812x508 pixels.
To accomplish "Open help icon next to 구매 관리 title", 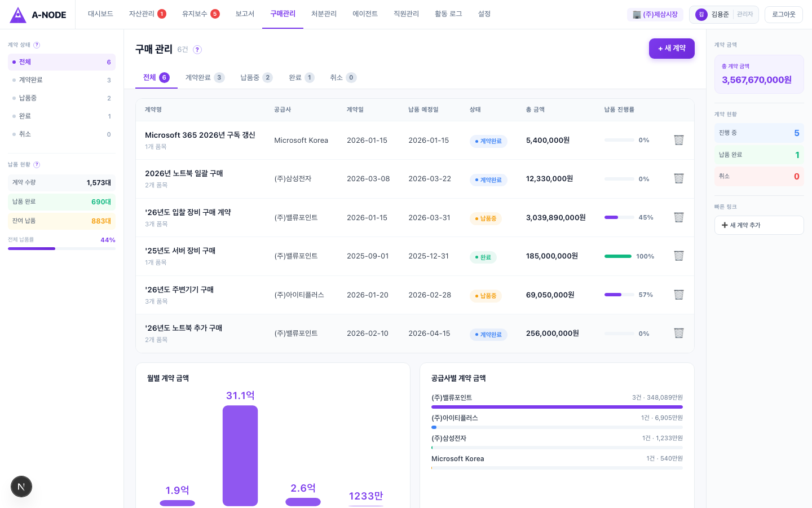I will 197,50.
